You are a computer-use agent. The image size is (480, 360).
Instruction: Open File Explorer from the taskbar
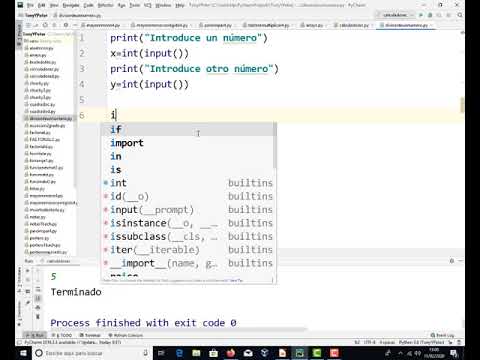pos(196,353)
